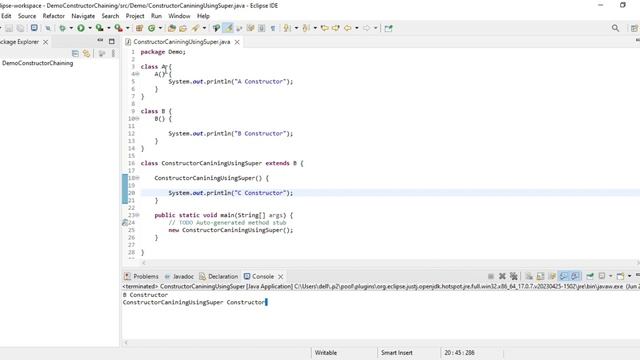The height and width of the screenshot is (360, 640).
Task: Toggle Scroll Lock in Console toolbar
Action: tap(541, 276)
